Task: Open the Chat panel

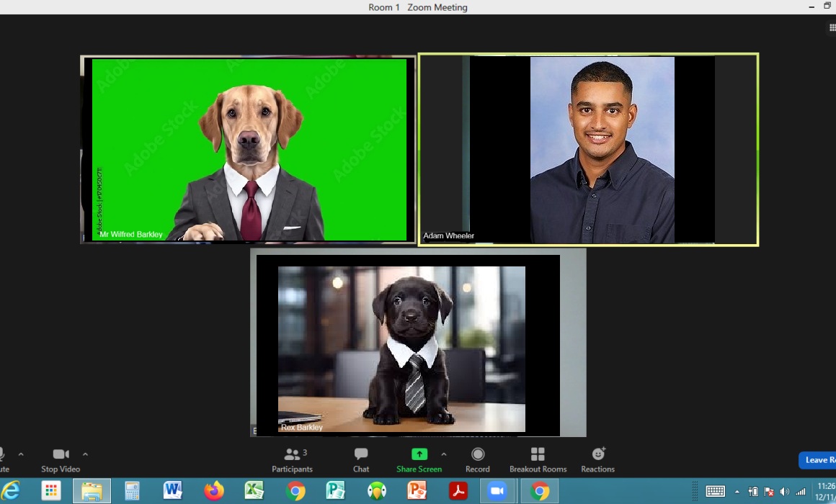Action: (x=361, y=460)
